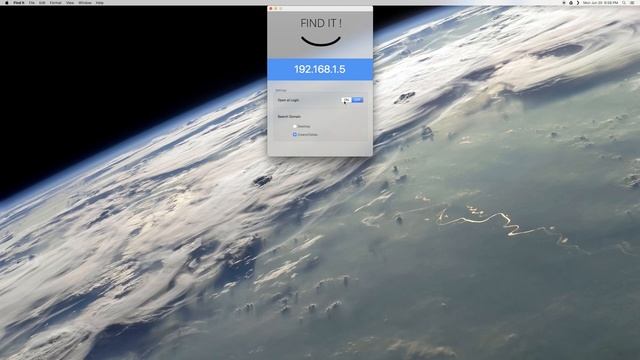Click the Search Domain label
The width and height of the screenshot is (640, 360).
tap(289, 116)
